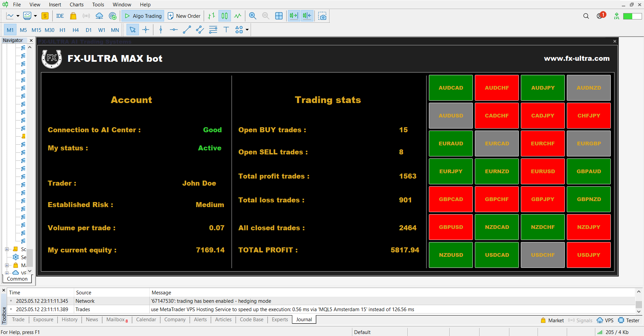This screenshot has height=336, width=644.
Task: Click Navigator scroll-down arrow
Action: pyautogui.click(x=30, y=271)
